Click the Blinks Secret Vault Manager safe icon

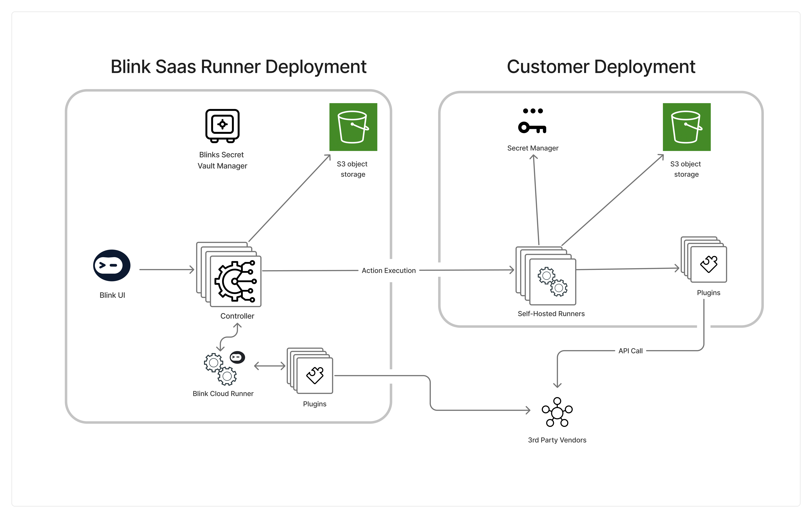click(x=222, y=126)
